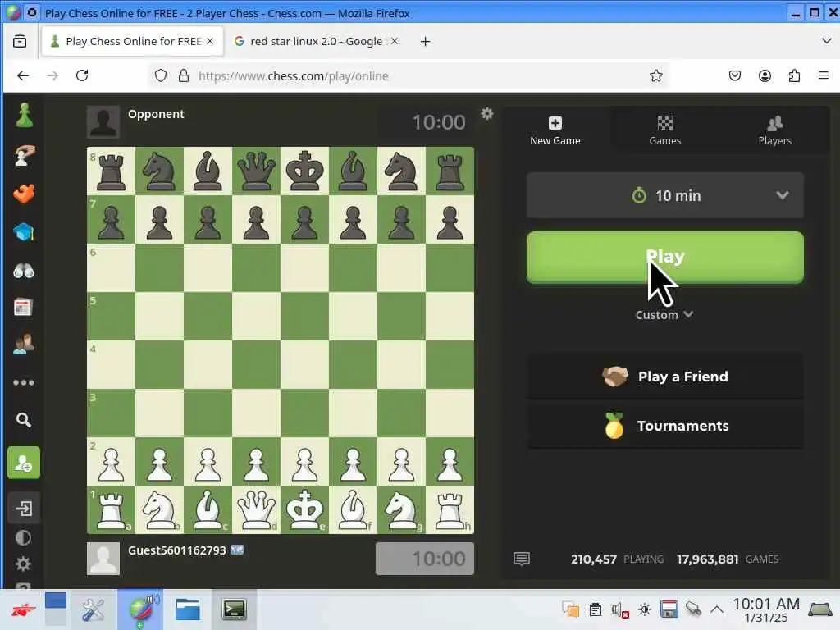Open board settings gear near opponent clock
Screen dimensions: 840x630
487,113
